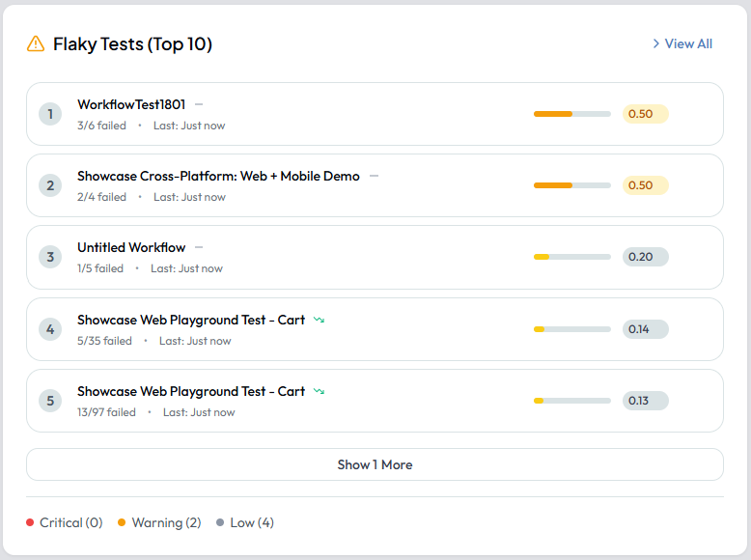Click the gray Low legend dot
The image size is (751, 560).
click(220, 522)
